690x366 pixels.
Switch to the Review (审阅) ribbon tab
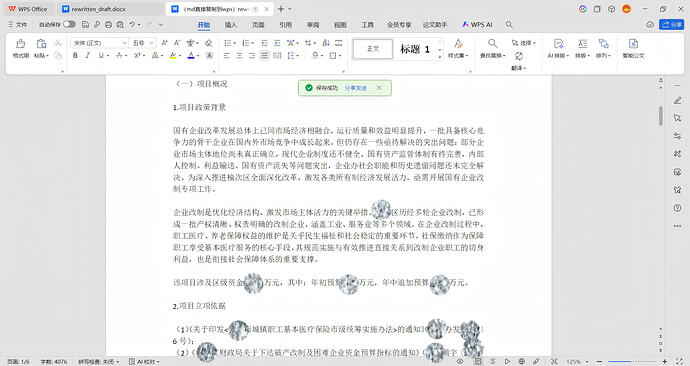click(313, 25)
